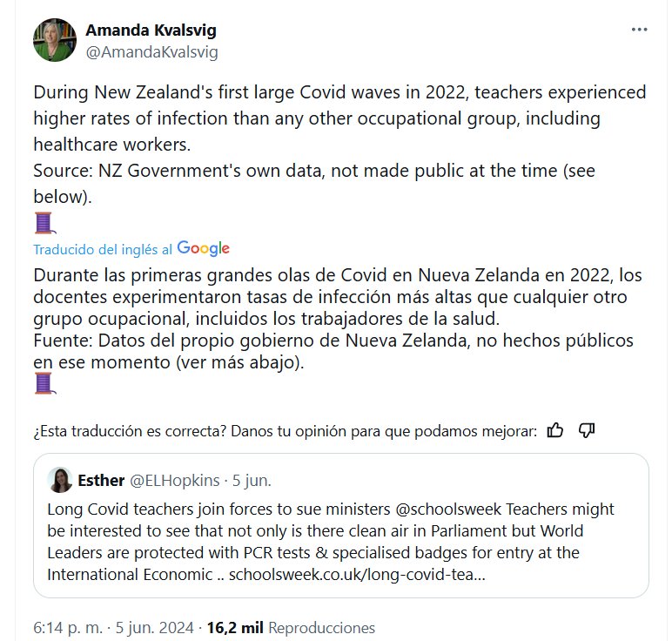
Task: Click the Google logo in translation notice
Action: coord(203,248)
